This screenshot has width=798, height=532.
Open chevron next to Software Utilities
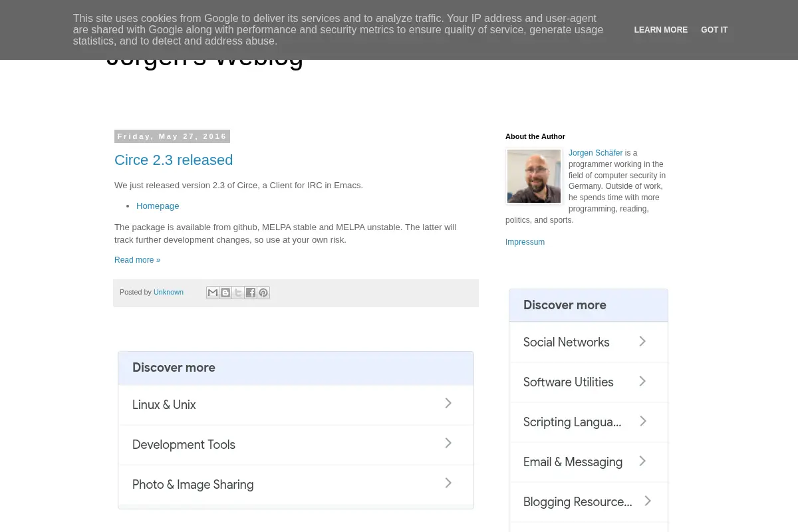(x=642, y=381)
